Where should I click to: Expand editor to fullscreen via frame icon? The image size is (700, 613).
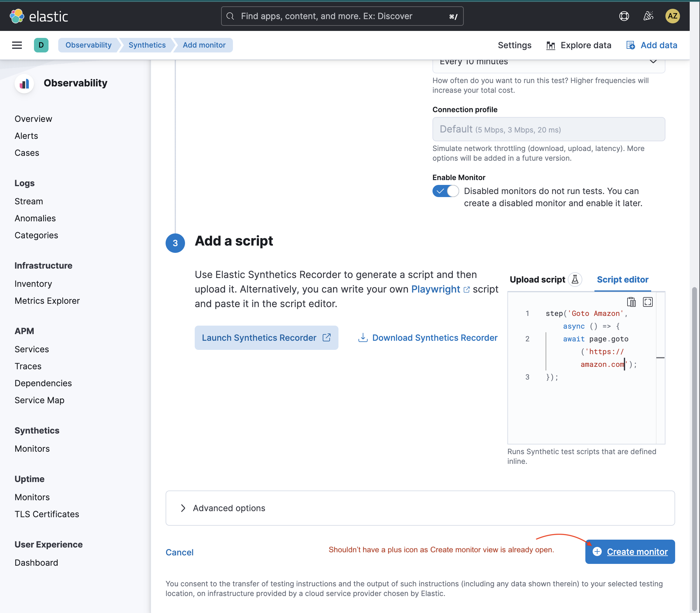[647, 302]
